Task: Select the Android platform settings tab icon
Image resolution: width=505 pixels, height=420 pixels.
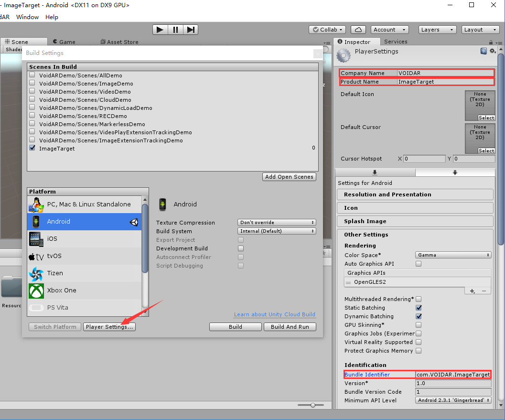Action: coord(455,172)
